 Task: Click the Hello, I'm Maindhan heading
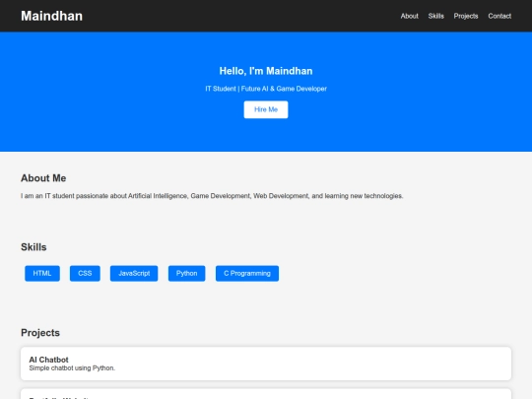[266, 71]
